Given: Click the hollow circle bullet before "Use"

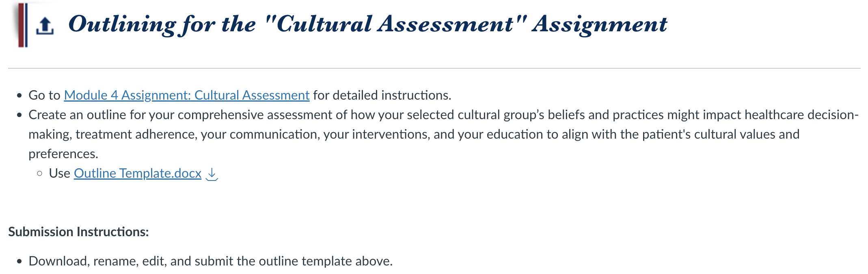Looking at the screenshot, I should point(39,174).
